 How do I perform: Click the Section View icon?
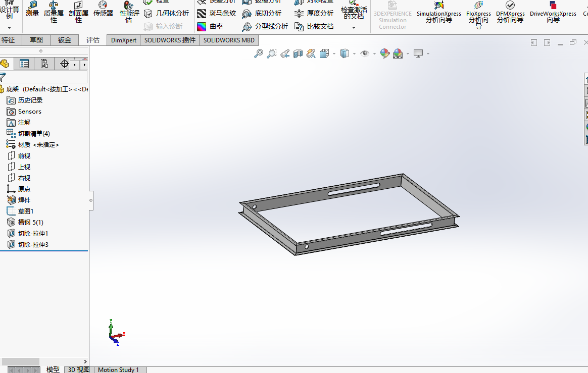tap(298, 54)
